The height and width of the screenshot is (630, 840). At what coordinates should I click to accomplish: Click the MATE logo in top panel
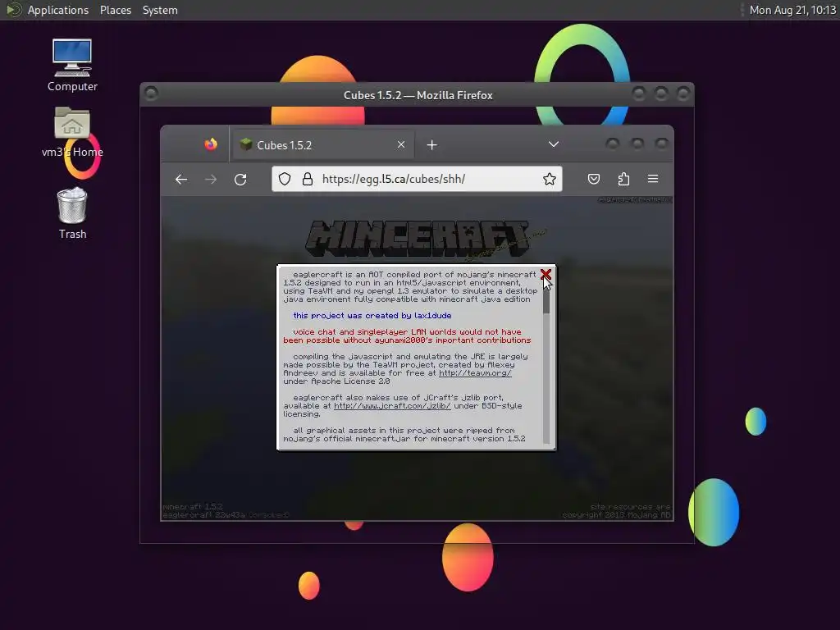tap(14, 10)
